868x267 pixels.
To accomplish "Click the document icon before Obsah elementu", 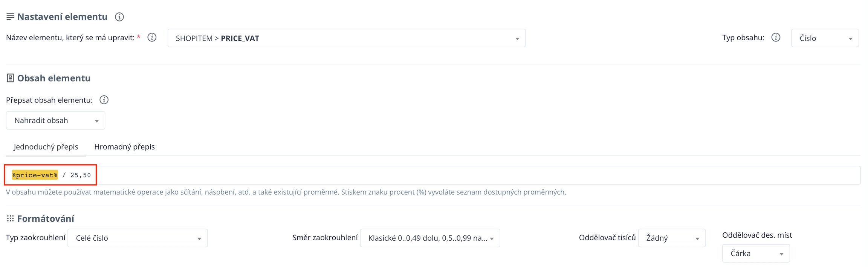I will point(10,78).
